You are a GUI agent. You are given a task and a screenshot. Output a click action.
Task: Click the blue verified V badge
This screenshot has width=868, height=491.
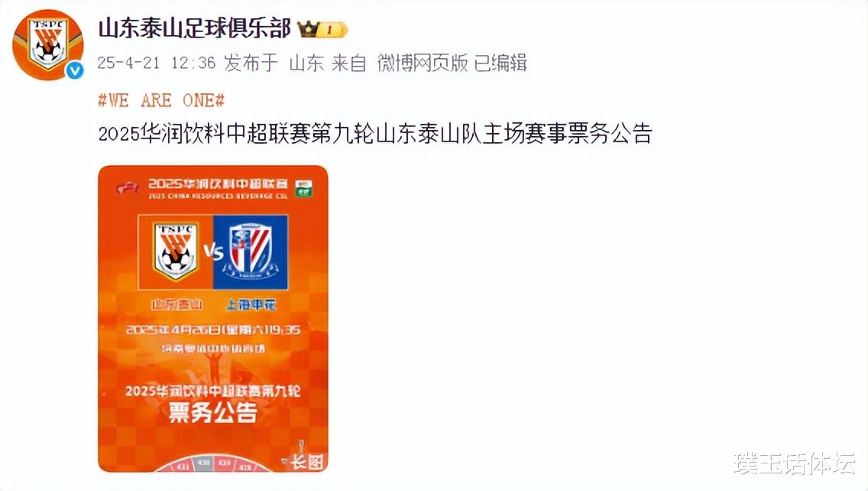74,70
